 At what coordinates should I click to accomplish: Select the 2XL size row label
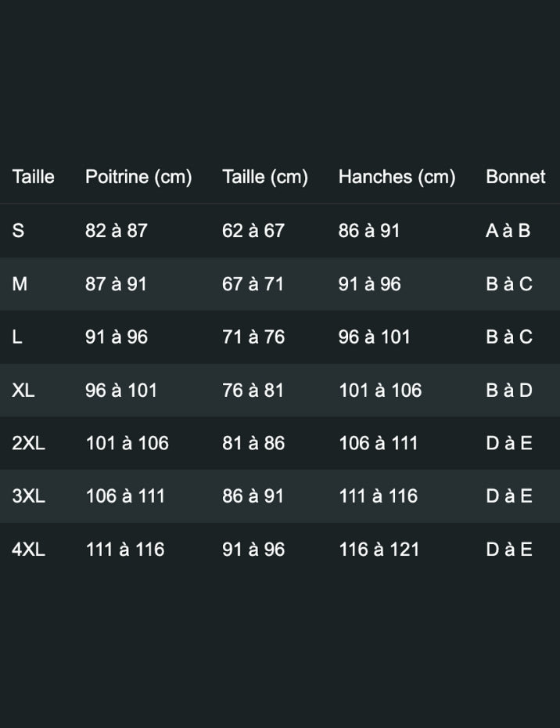[28, 443]
